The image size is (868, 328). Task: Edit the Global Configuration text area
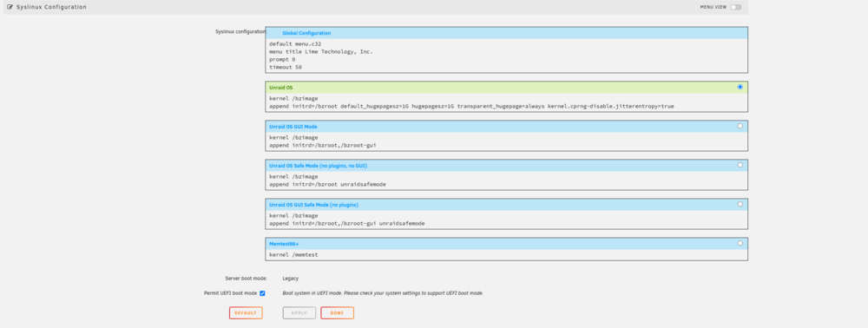click(x=507, y=56)
